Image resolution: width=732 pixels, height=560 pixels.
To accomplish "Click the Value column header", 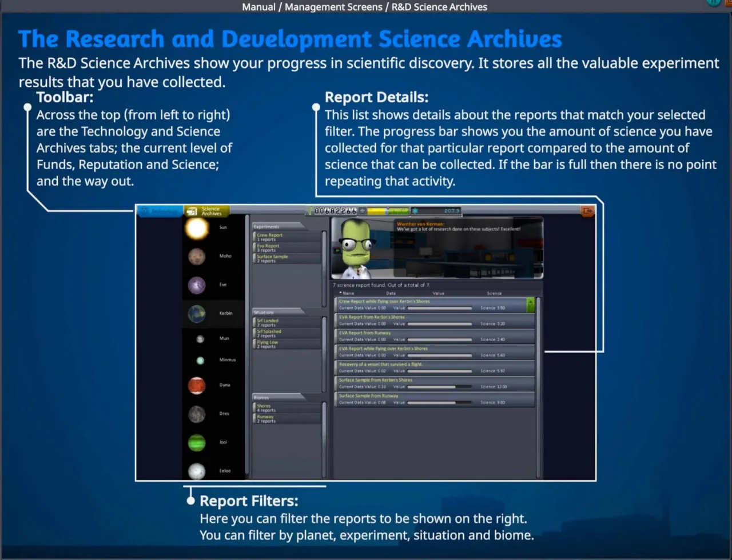I will click(x=439, y=293).
